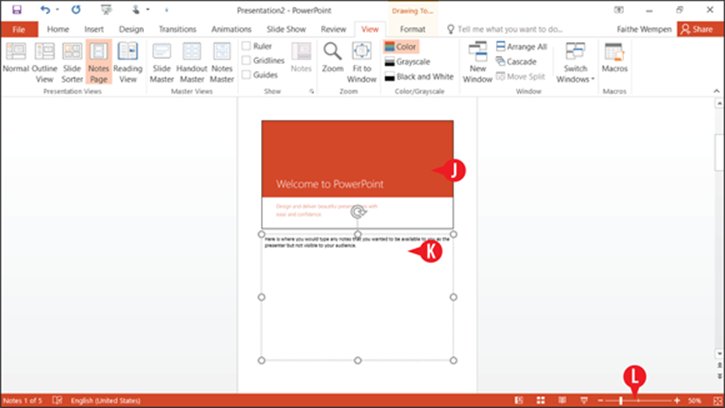Open the Undo history dropdown arrow
The image size is (725, 408).
coord(57,10)
